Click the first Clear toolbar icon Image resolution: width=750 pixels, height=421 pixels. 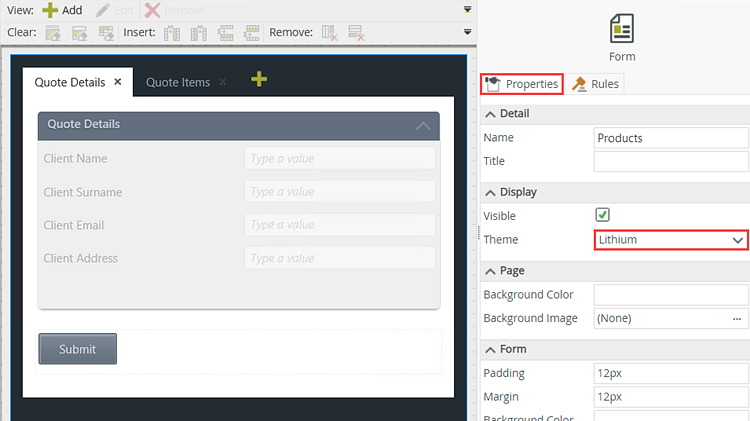(x=53, y=33)
